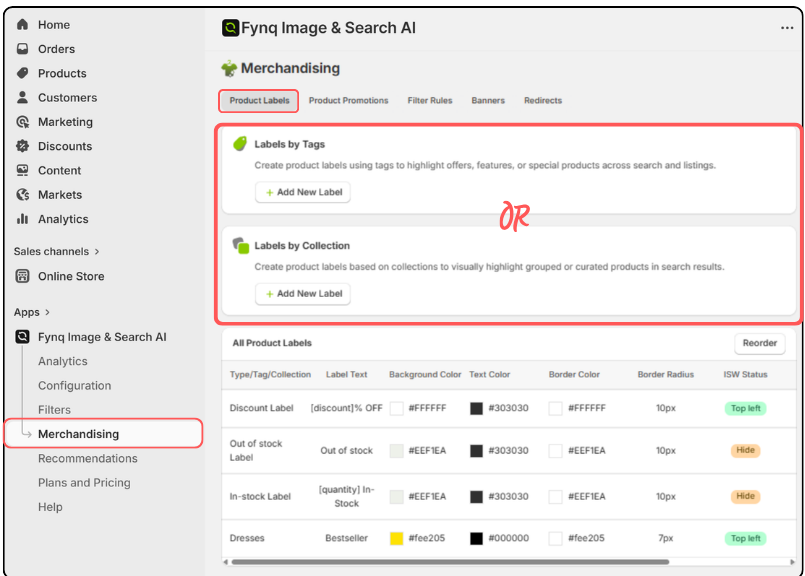Click Out of stock Label border color swatch
The width and height of the screenshot is (805, 576).
click(x=555, y=451)
